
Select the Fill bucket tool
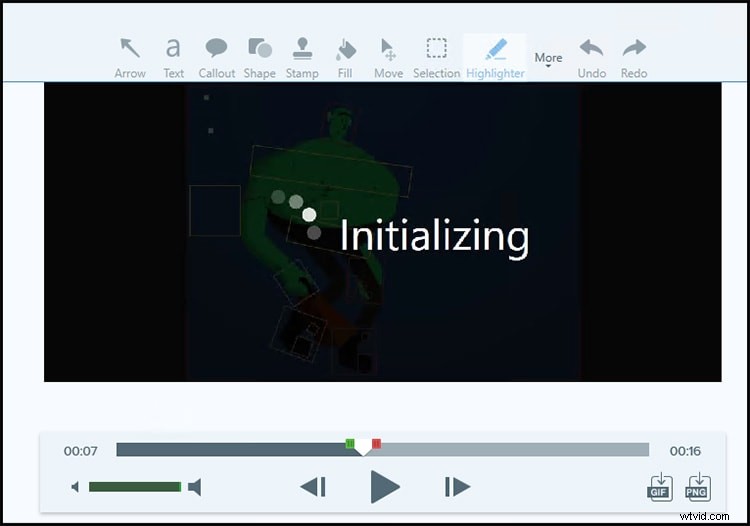coord(345,58)
